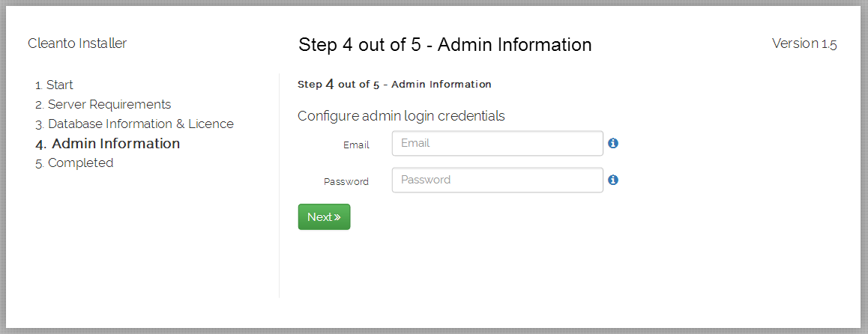The image size is (868, 334).
Task: Select the Server Requirements step
Action: pyautogui.click(x=103, y=105)
